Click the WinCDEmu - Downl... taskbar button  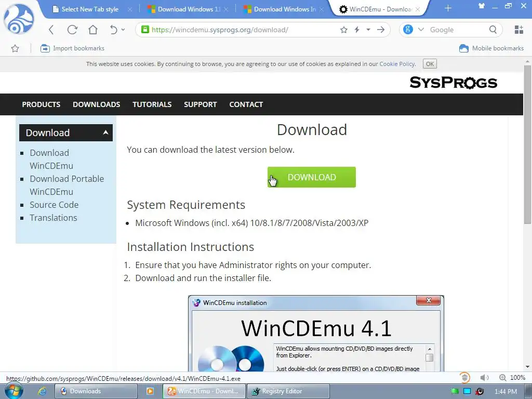[204, 391]
